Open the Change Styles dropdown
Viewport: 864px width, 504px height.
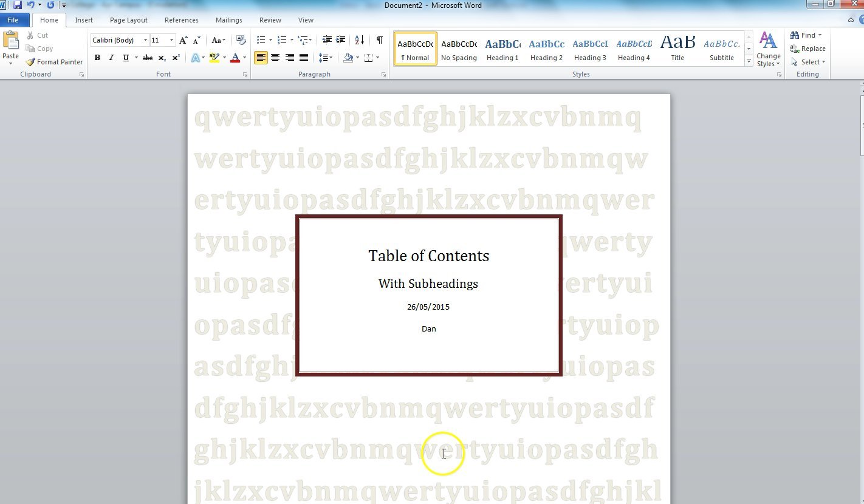[x=769, y=50]
